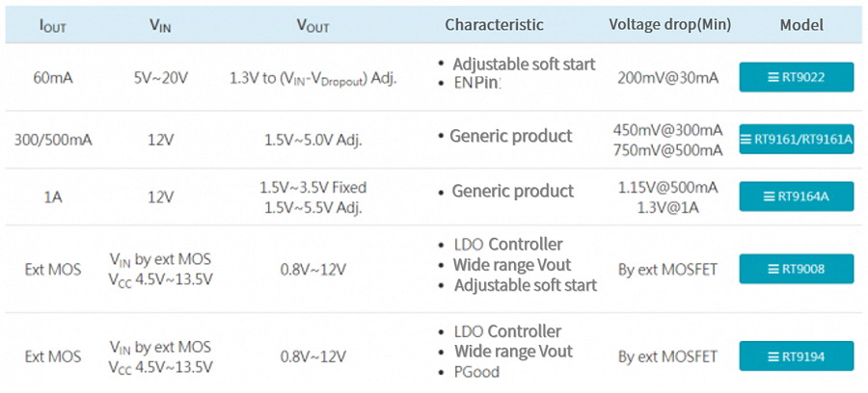Click the list icon on RT9194 button
The image size is (868, 393).
coord(773,356)
